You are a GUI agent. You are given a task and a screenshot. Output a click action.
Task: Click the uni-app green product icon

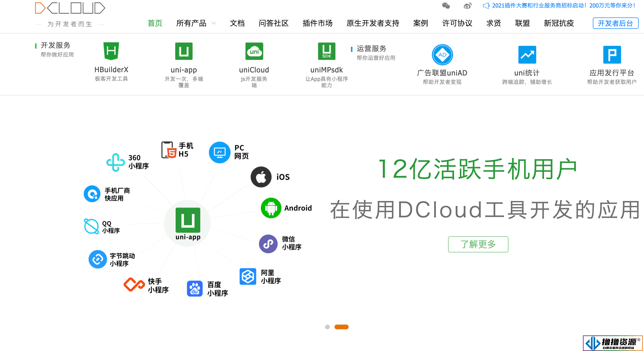tap(184, 51)
